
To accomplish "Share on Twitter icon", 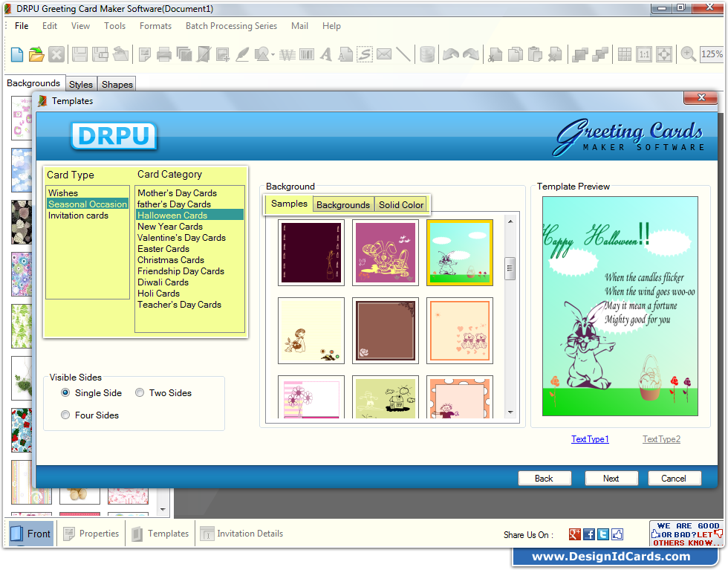I will point(603,534).
